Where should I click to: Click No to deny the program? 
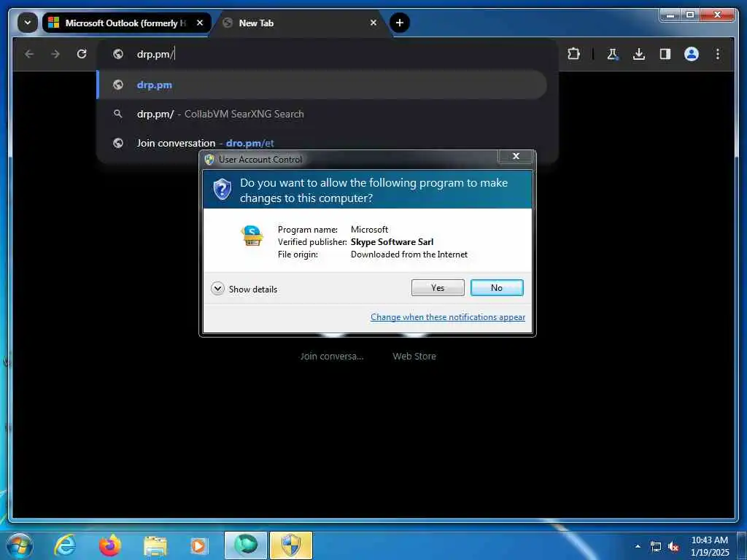(497, 287)
